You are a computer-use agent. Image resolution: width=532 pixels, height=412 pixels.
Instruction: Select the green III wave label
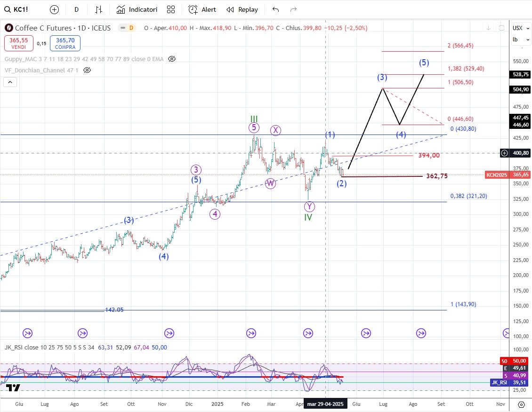pyautogui.click(x=254, y=119)
